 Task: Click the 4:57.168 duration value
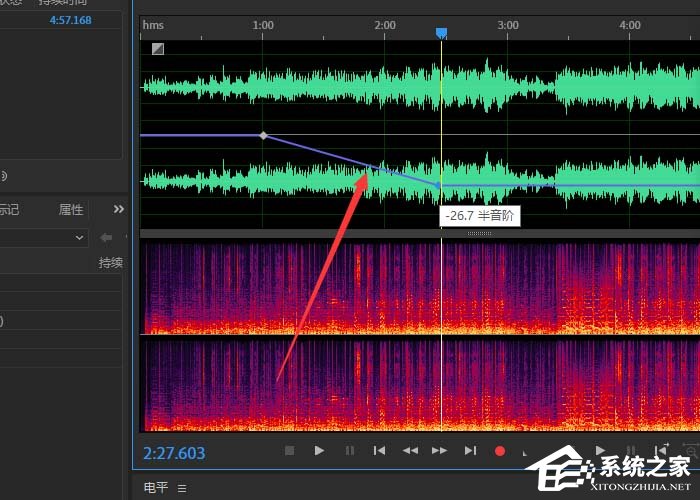point(71,20)
